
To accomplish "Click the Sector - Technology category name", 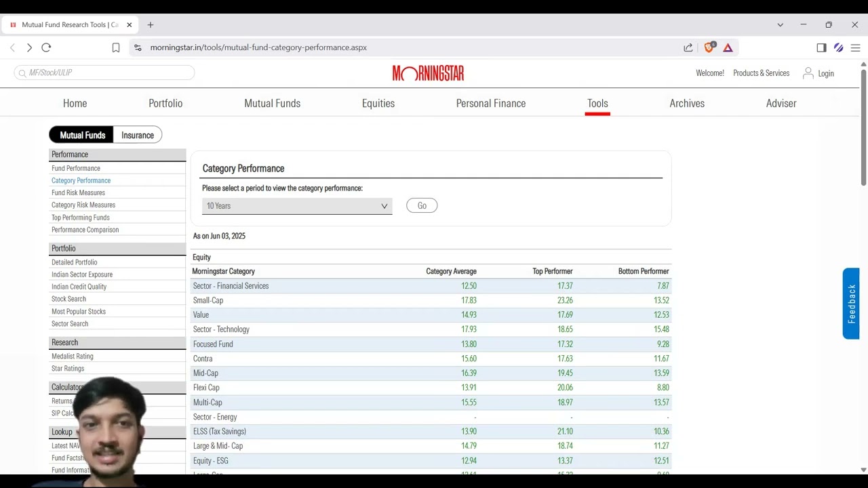I will pyautogui.click(x=221, y=329).
